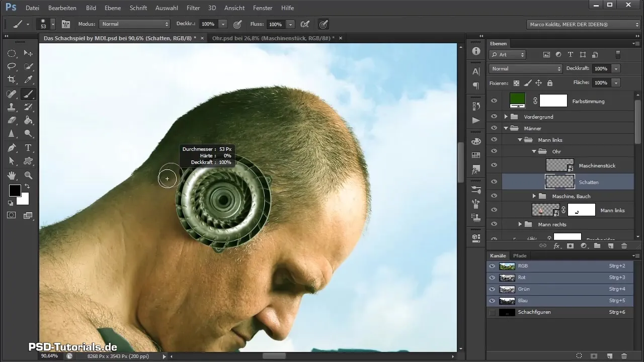644x362 pixels.
Task: Select the Zoom tool in the toolbox
Action: pos(29,175)
